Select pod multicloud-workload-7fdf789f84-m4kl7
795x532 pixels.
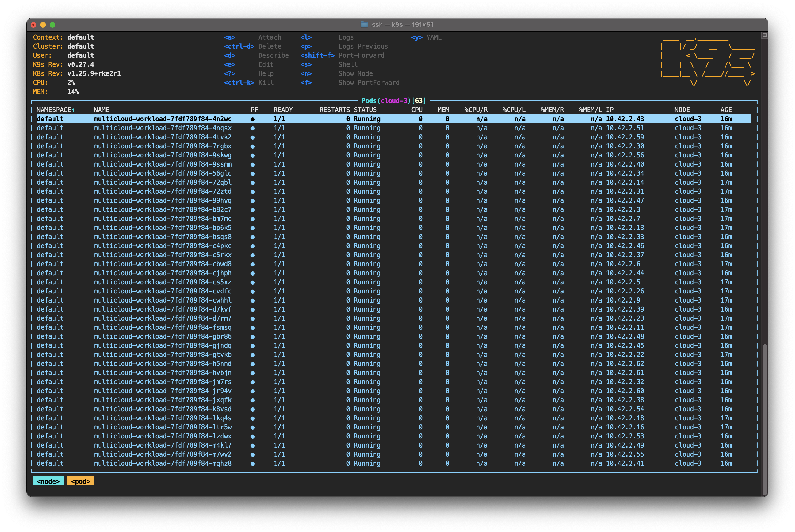(x=394, y=445)
